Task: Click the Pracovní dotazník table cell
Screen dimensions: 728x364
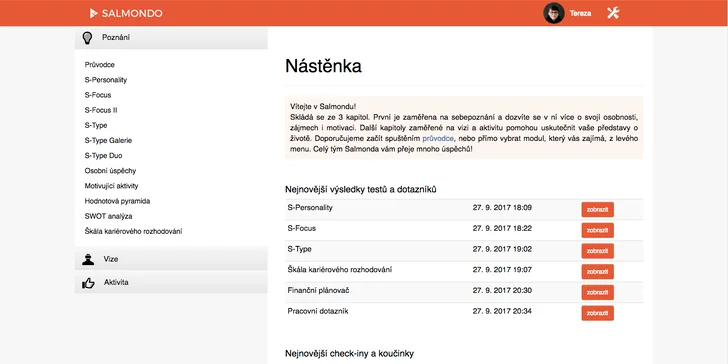Action: [x=318, y=311]
